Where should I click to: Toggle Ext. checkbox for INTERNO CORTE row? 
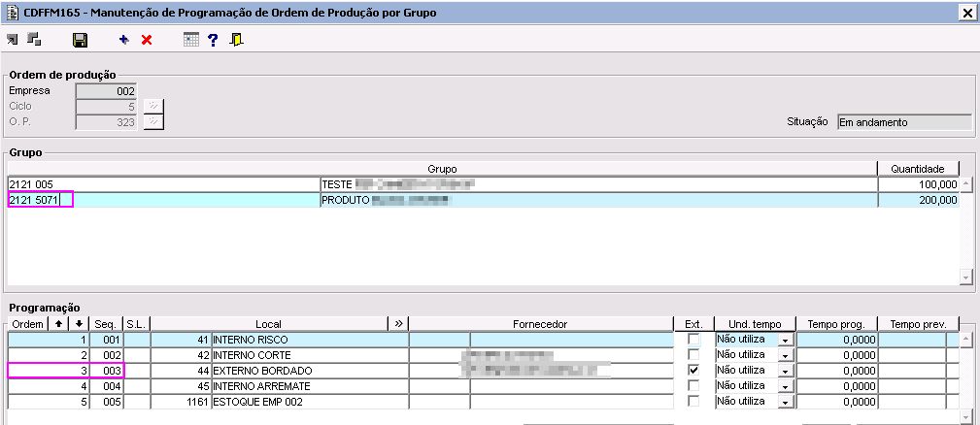click(693, 354)
